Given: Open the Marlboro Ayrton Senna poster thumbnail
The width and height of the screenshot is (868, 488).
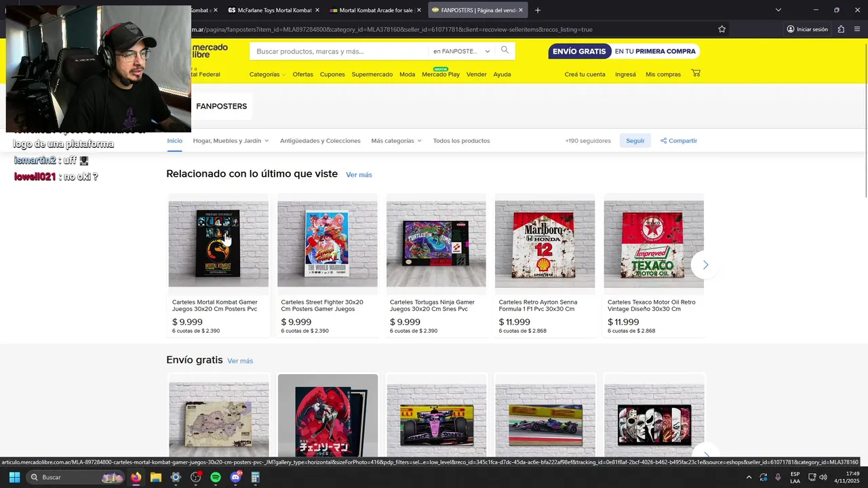Looking at the screenshot, I should coord(545,244).
